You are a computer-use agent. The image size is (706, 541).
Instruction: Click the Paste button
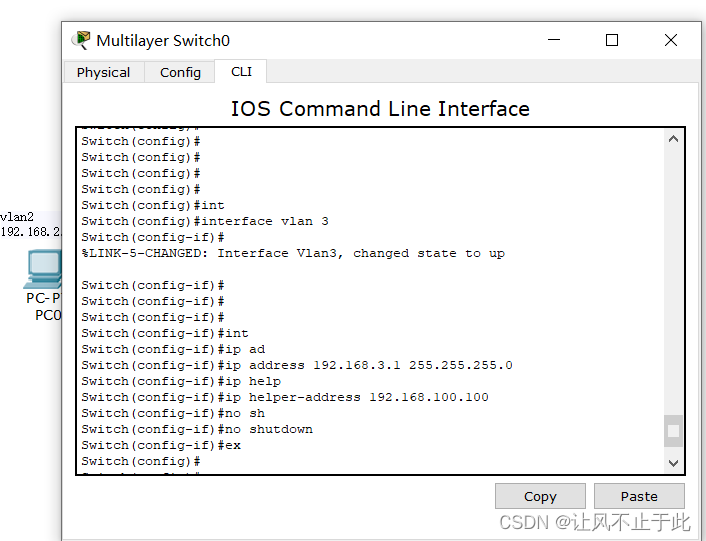639,496
